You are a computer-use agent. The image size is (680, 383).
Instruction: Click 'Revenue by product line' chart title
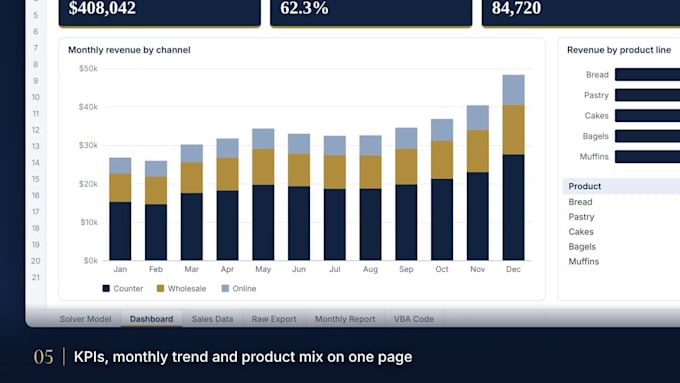pos(619,50)
